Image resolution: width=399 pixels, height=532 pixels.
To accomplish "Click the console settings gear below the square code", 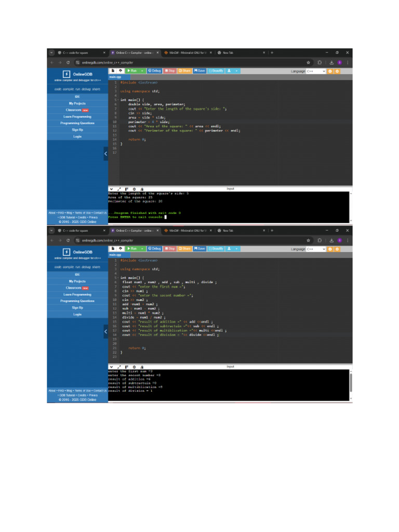I will [x=134, y=189].
